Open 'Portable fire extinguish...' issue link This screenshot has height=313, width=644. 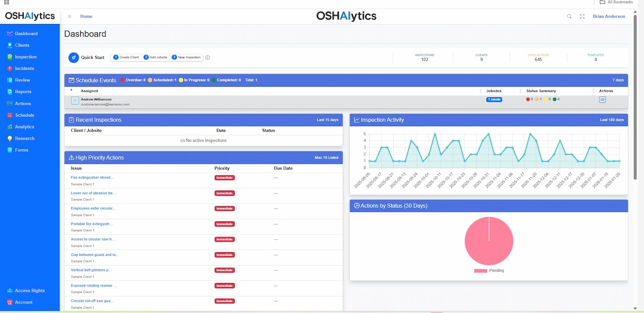point(92,224)
